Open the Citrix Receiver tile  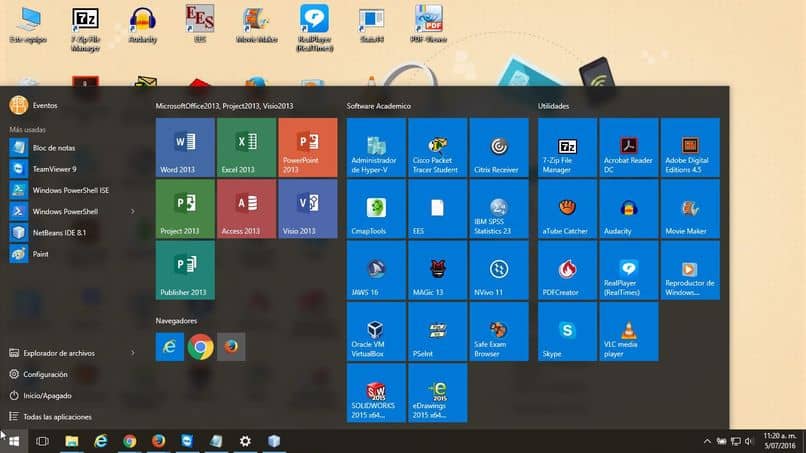click(499, 148)
